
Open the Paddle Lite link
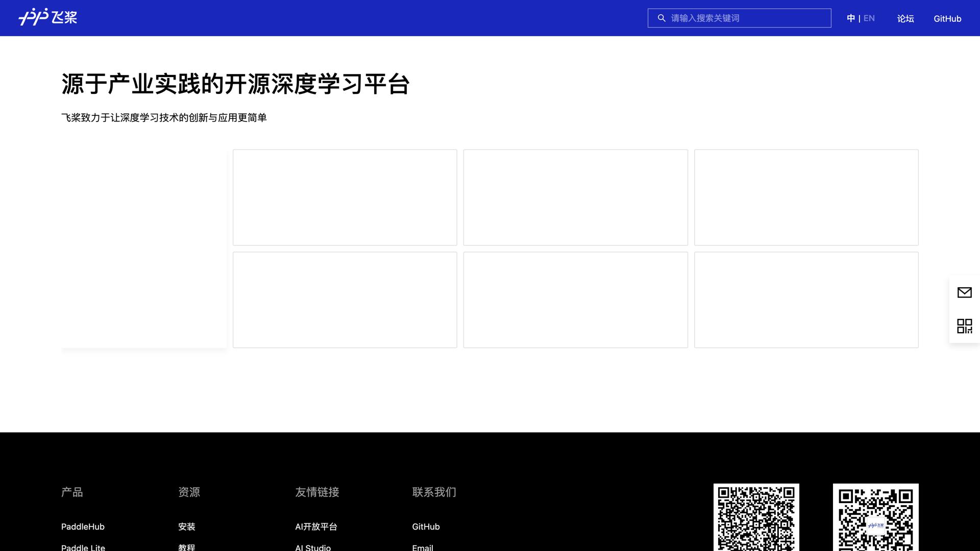pos(83,547)
